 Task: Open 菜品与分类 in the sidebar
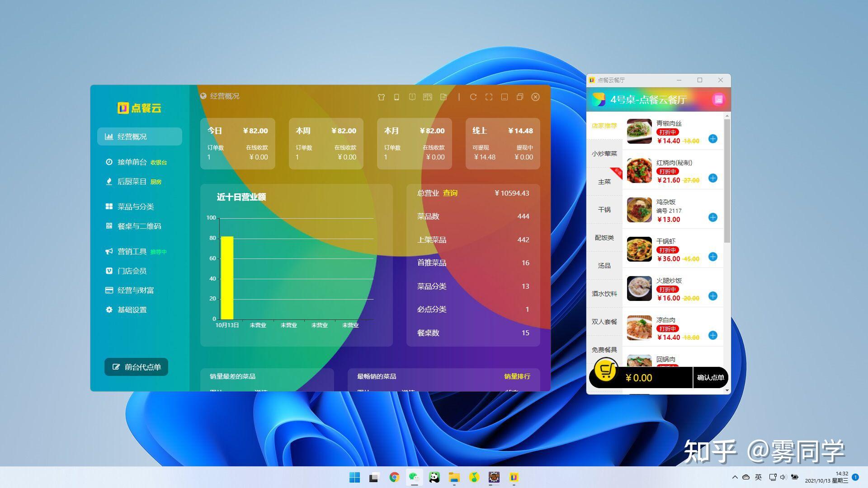(136, 206)
